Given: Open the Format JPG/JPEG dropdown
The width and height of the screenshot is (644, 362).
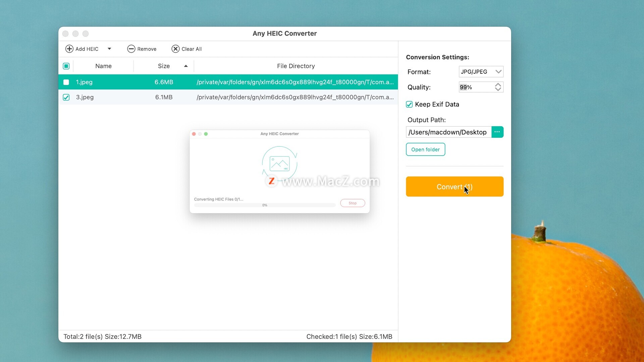Looking at the screenshot, I should (481, 72).
